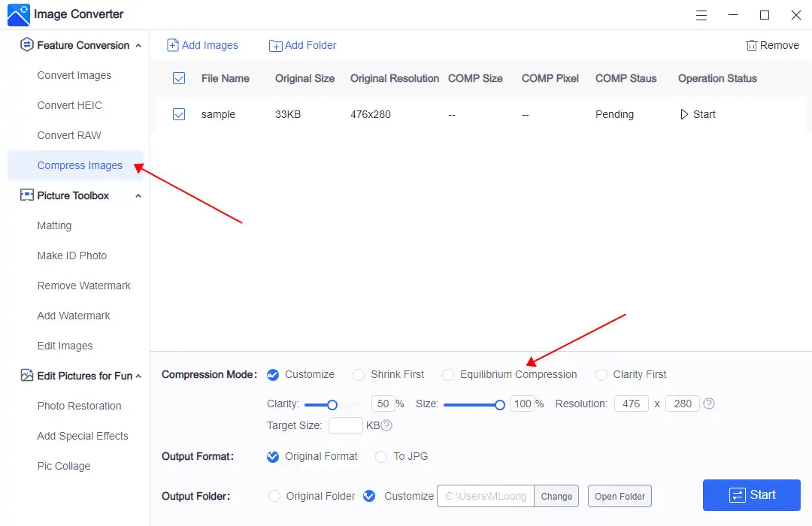Open the Resolution help question mark
This screenshot has height=526, width=812.
(x=709, y=404)
